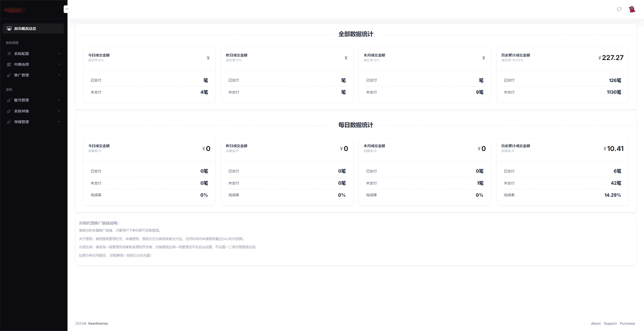Expand the 推广管理 chevron
The height and width of the screenshot is (331, 644).
[x=59, y=75]
